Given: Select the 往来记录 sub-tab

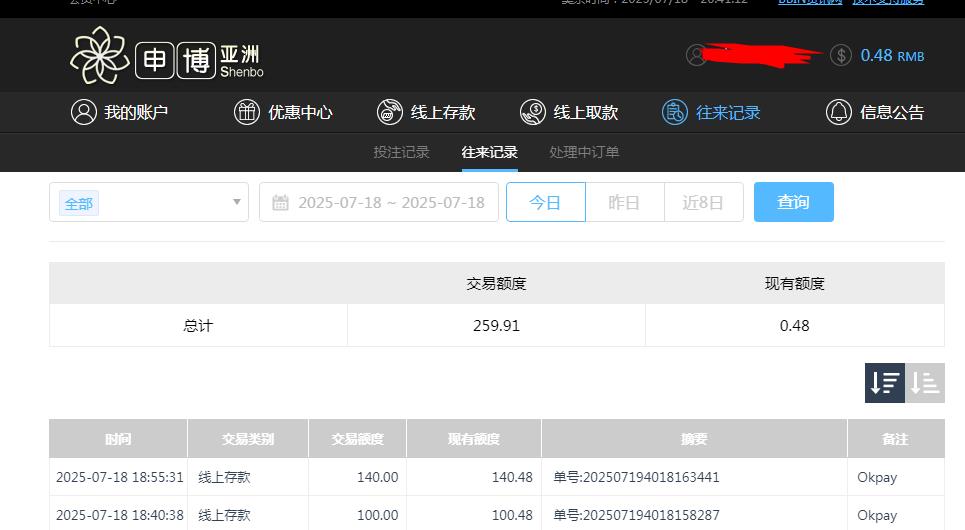Looking at the screenshot, I should [x=490, y=152].
